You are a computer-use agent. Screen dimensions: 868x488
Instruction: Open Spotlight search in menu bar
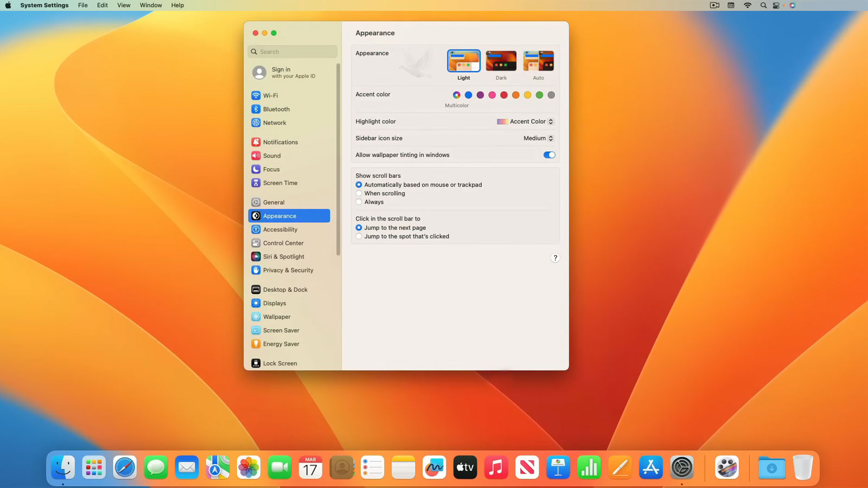pyautogui.click(x=763, y=5)
